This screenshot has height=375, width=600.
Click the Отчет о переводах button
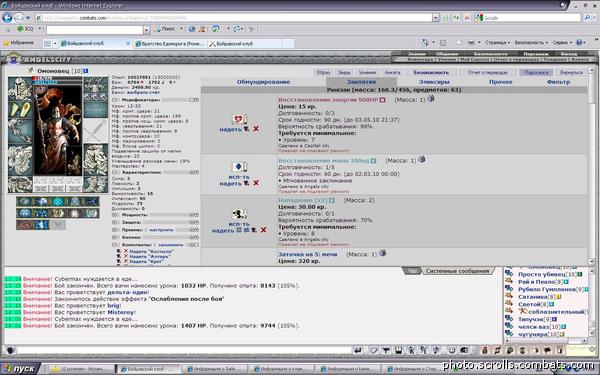tap(488, 72)
